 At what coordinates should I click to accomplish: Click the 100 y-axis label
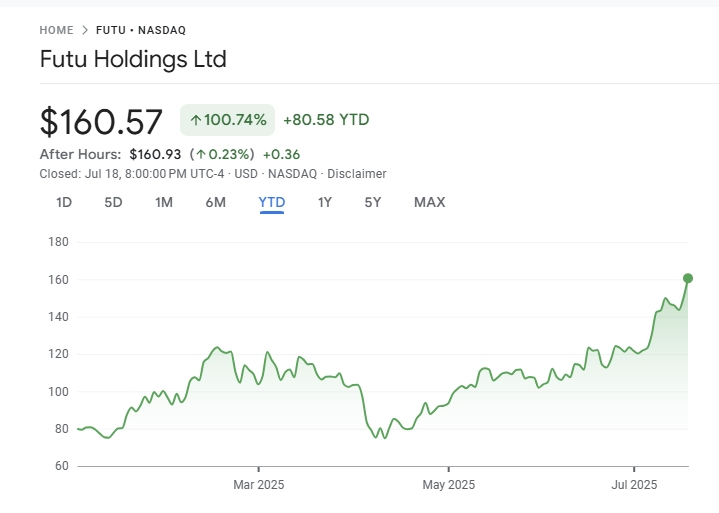[x=58, y=392]
